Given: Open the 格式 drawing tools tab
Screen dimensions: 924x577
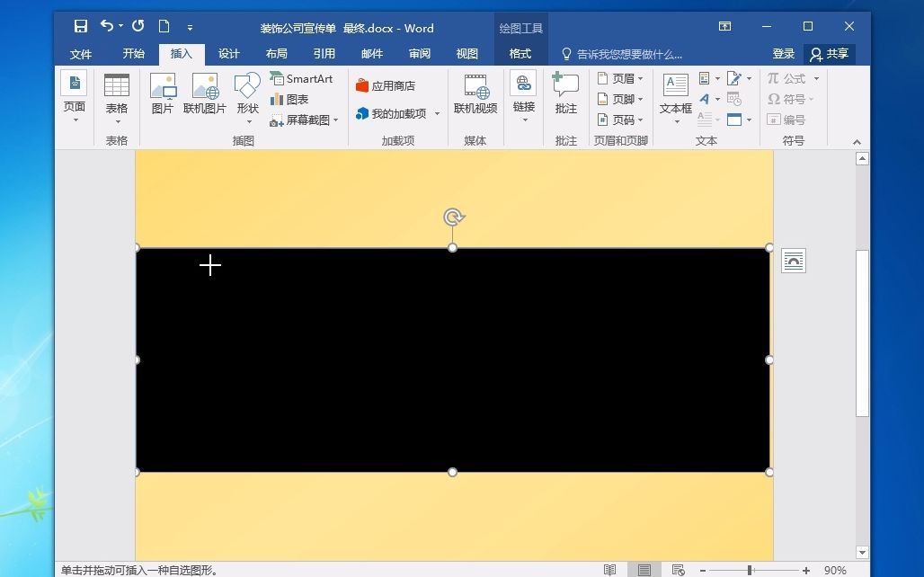Looking at the screenshot, I should 520,54.
